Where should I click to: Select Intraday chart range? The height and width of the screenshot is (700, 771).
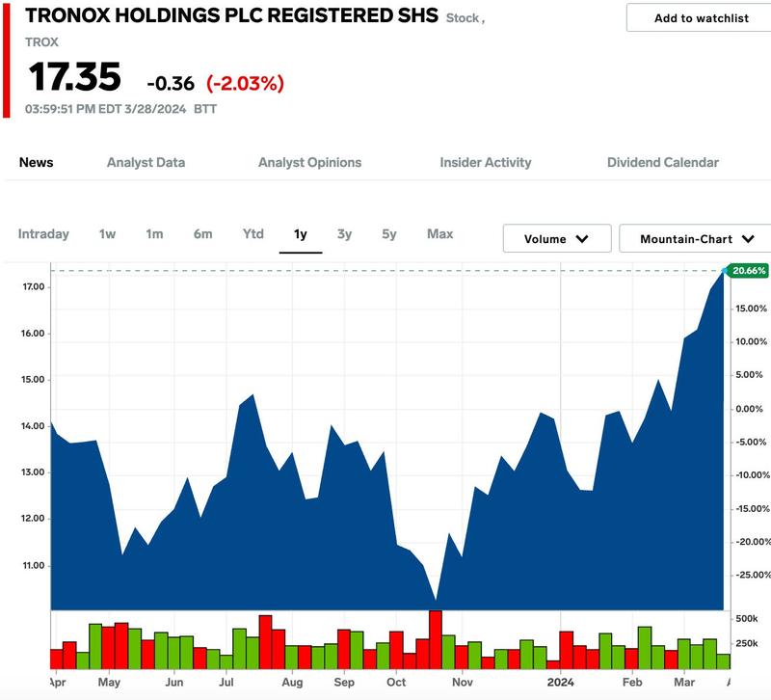[x=43, y=234]
